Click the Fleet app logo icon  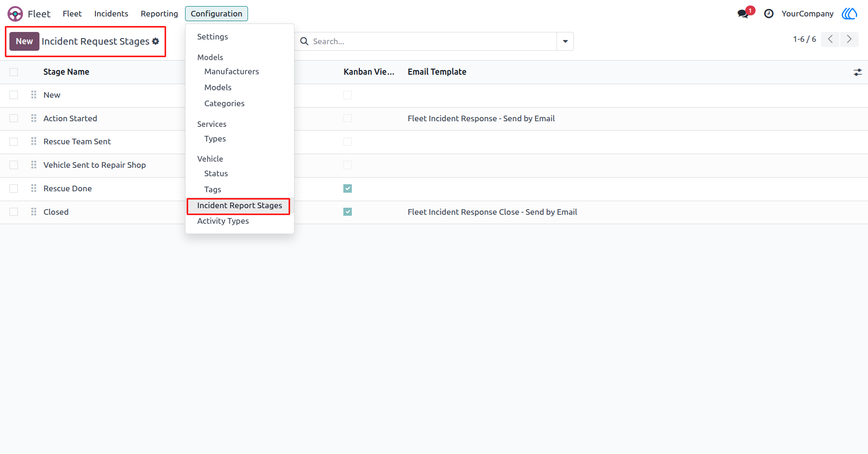15,14
